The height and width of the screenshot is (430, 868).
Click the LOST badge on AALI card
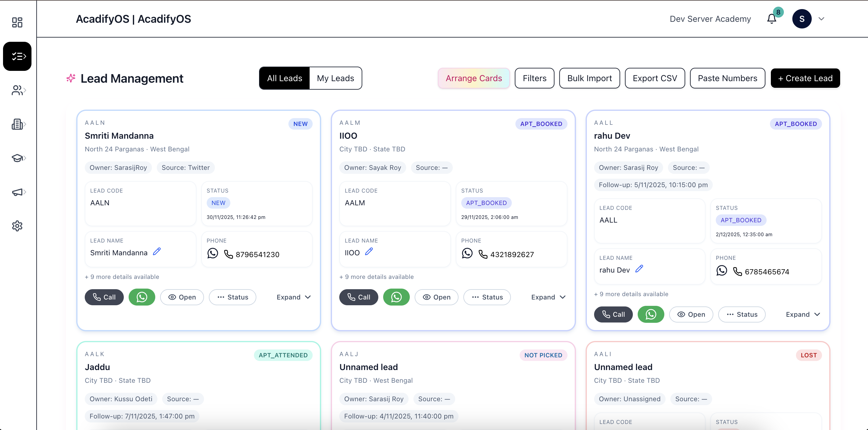click(809, 355)
